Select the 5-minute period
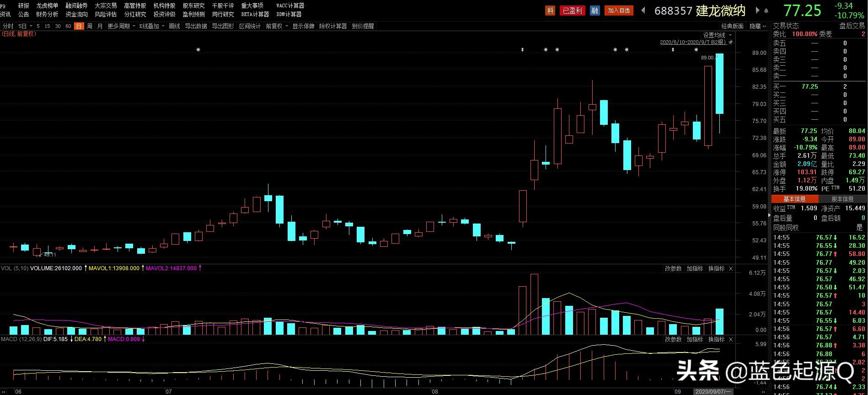868x395 pixels. (38, 27)
